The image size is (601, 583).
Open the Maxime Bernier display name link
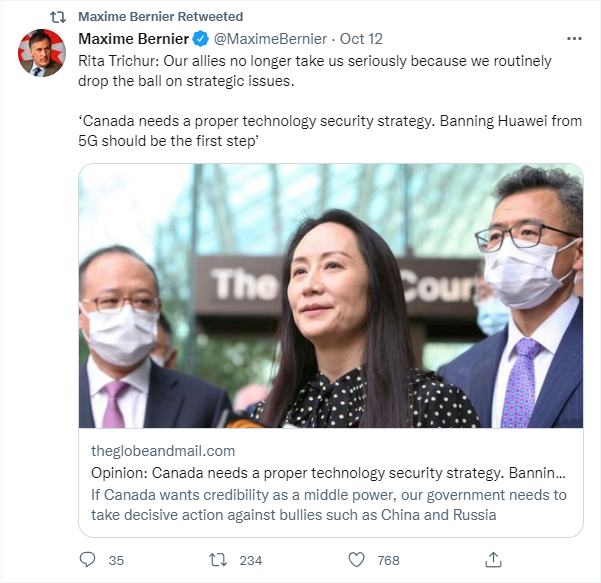(x=133, y=39)
